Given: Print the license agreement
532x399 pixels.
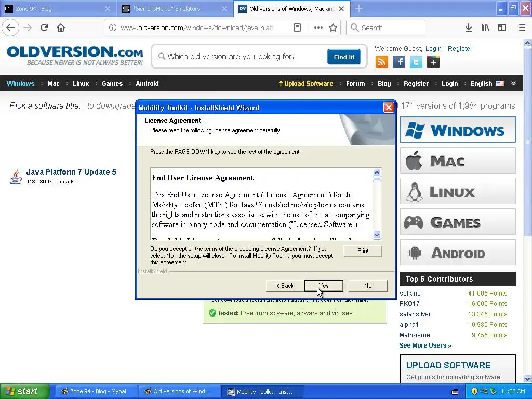Looking at the screenshot, I should pos(363,251).
